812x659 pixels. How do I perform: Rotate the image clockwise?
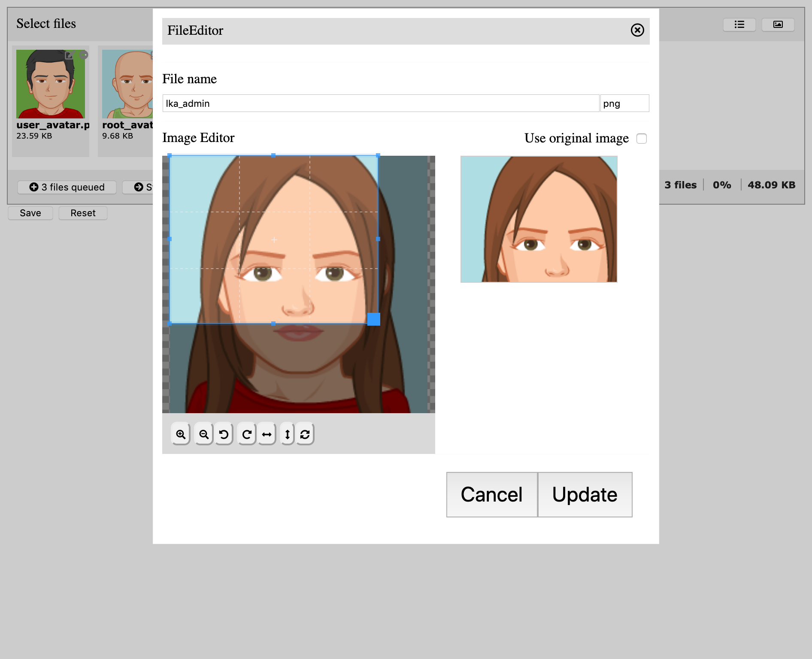coord(247,434)
